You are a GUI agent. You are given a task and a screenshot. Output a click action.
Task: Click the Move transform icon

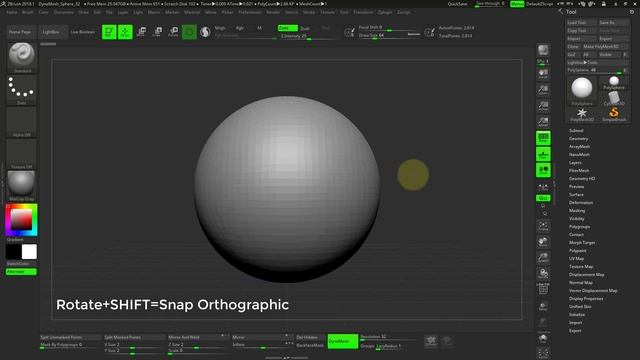pos(142,32)
